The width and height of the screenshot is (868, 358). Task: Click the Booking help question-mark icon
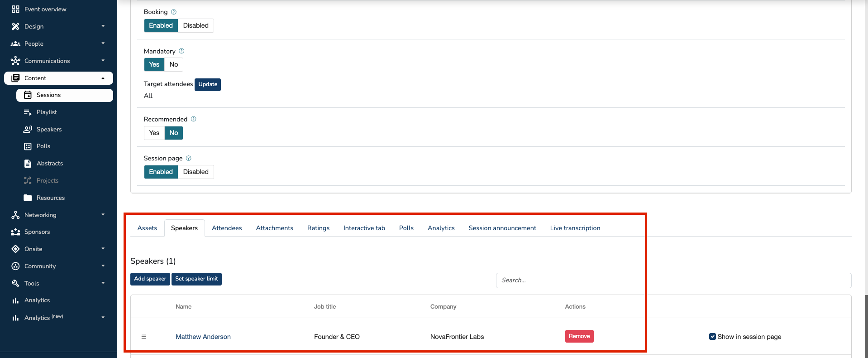173,12
